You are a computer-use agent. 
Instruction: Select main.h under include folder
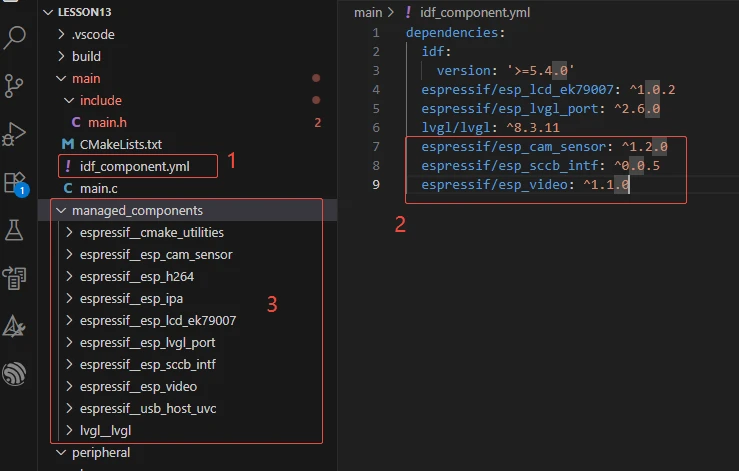(109, 122)
